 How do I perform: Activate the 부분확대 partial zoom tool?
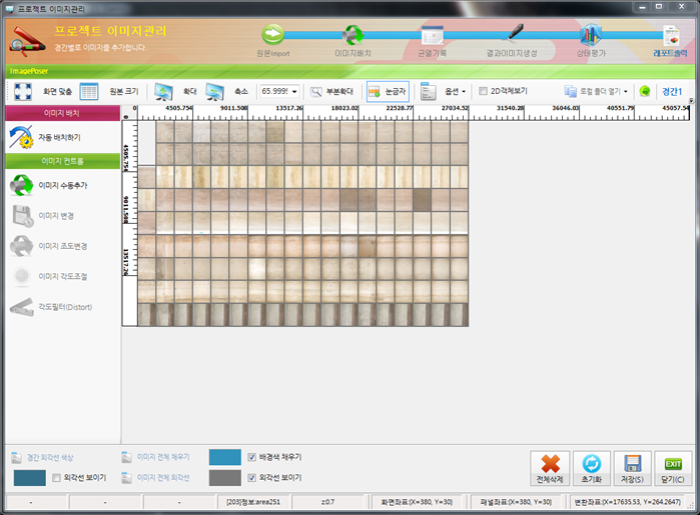pyautogui.click(x=332, y=91)
